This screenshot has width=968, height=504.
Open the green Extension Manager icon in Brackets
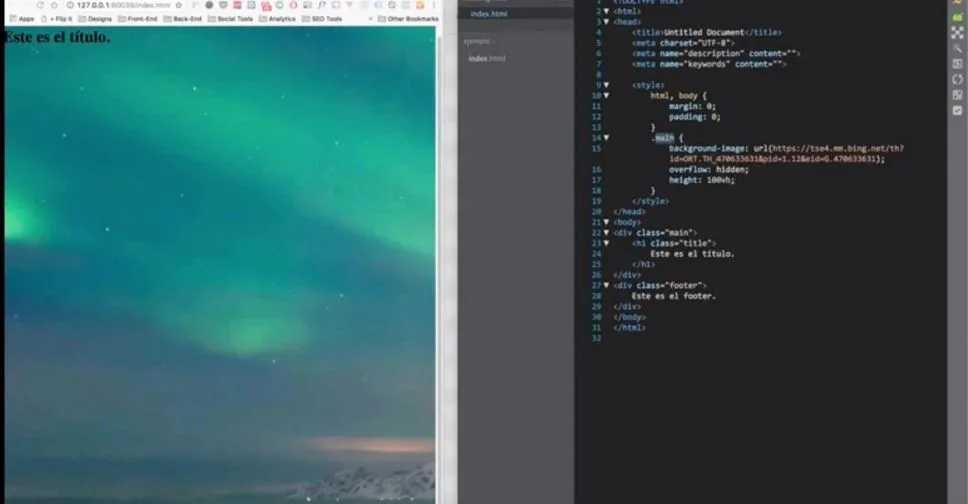[958, 17]
